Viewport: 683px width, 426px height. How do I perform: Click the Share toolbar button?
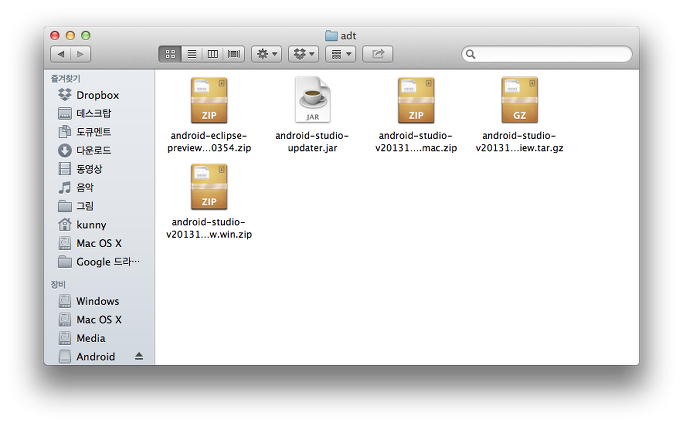tap(378, 54)
